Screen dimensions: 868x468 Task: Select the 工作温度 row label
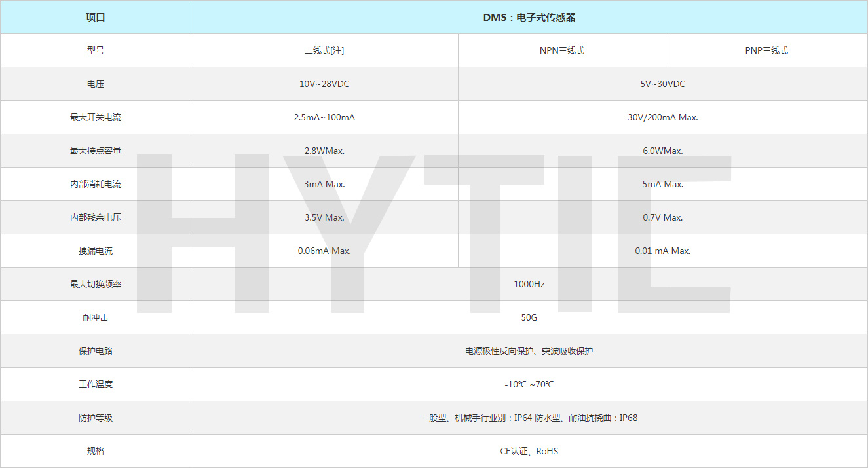tap(96, 384)
